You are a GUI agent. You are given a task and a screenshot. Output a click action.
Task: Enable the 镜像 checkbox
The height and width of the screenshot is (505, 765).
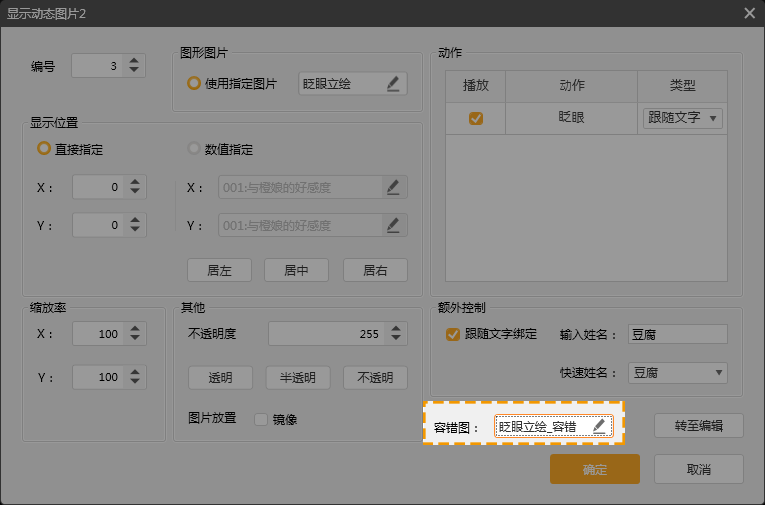click(262, 419)
